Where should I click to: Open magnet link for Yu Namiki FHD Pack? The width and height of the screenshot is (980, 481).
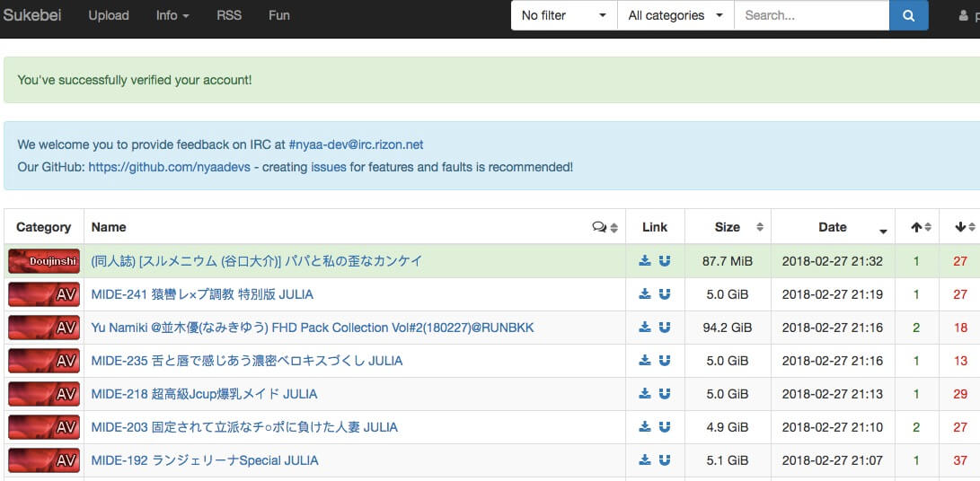pyautogui.click(x=665, y=328)
